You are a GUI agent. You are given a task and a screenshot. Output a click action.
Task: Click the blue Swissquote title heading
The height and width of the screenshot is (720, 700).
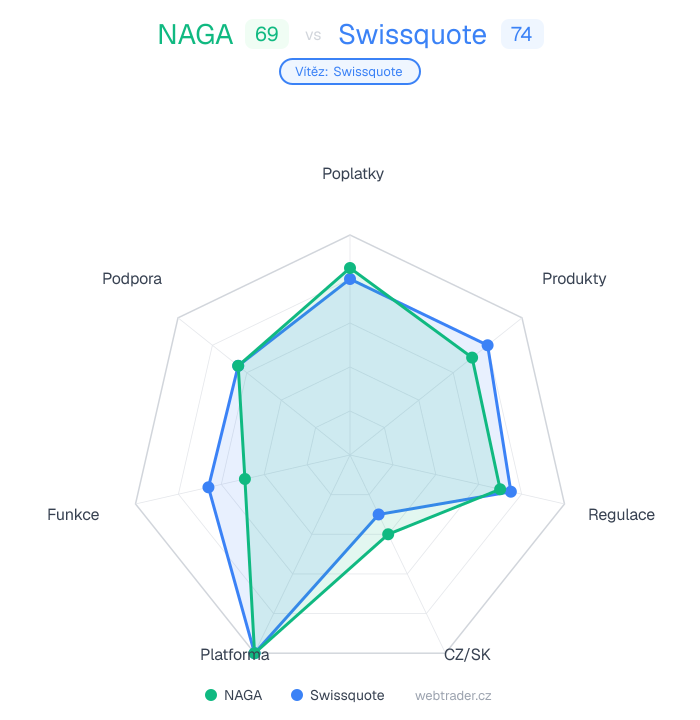pos(412,34)
